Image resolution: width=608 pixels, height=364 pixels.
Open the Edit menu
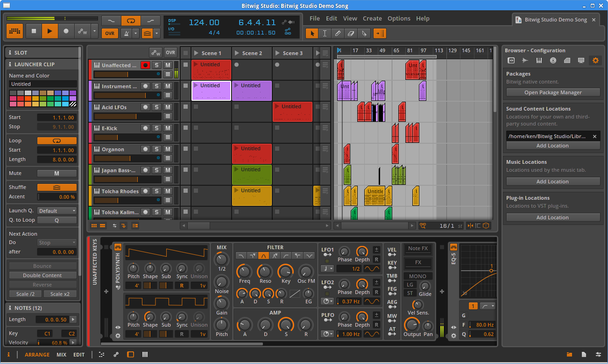(332, 19)
